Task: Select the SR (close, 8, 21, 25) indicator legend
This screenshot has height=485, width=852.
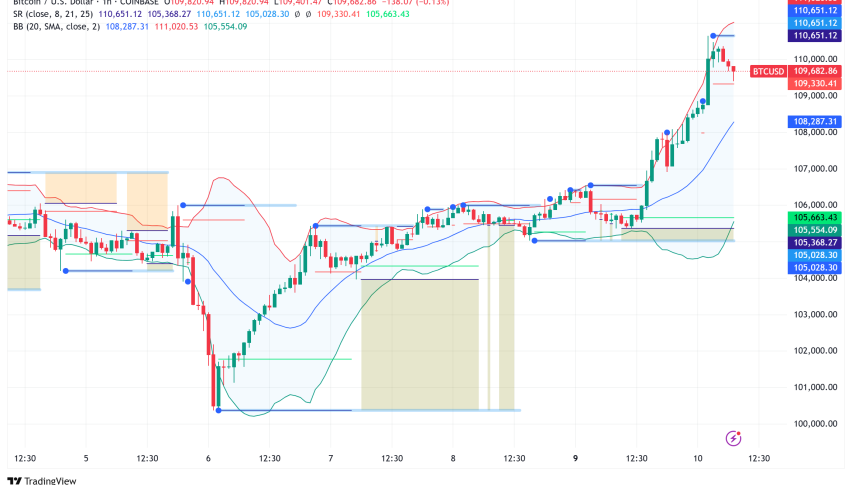Action: pos(53,14)
